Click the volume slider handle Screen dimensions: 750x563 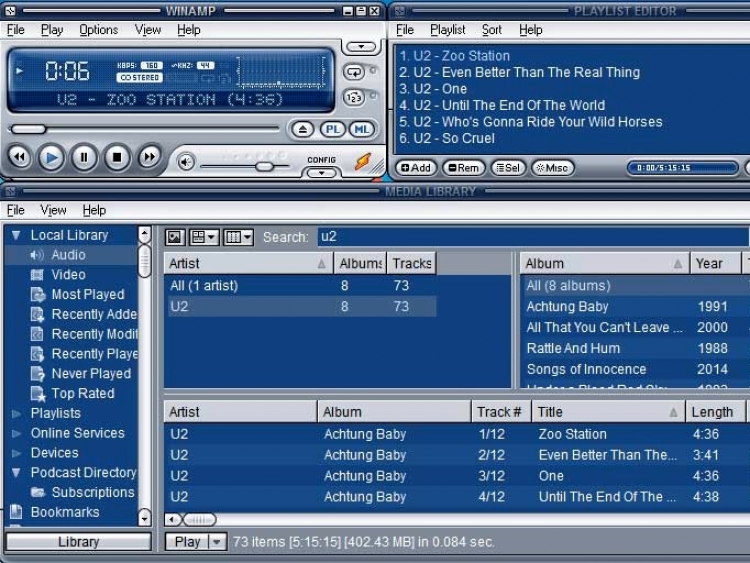click(264, 166)
